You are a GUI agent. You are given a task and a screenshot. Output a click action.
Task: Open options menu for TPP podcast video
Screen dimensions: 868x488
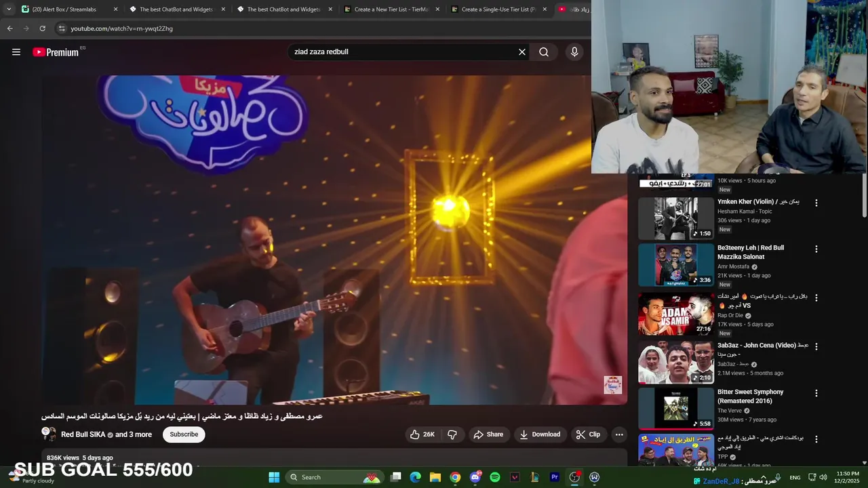816,439
